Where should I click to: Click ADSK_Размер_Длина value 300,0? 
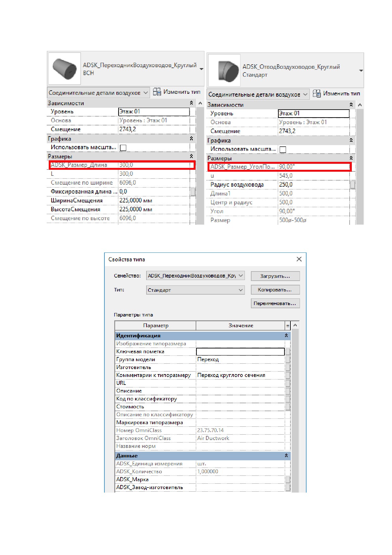pyautogui.click(x=154, y=165)
